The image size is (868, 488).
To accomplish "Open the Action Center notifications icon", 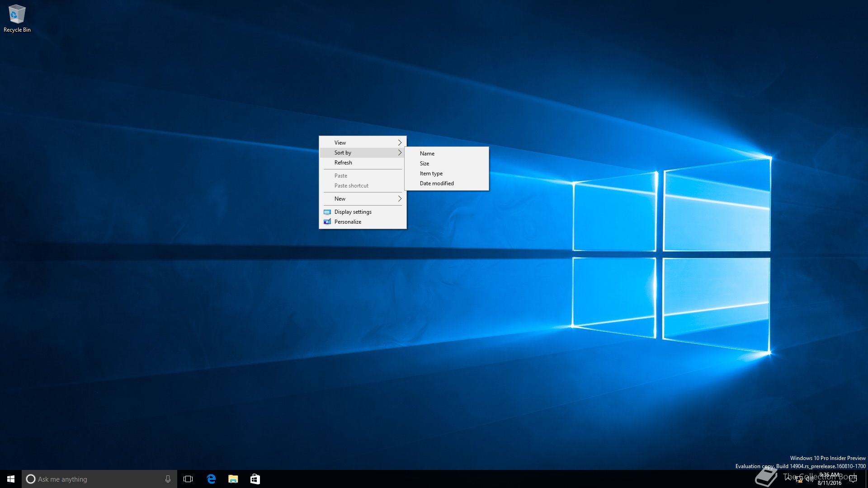I will [x=853, y=479].
